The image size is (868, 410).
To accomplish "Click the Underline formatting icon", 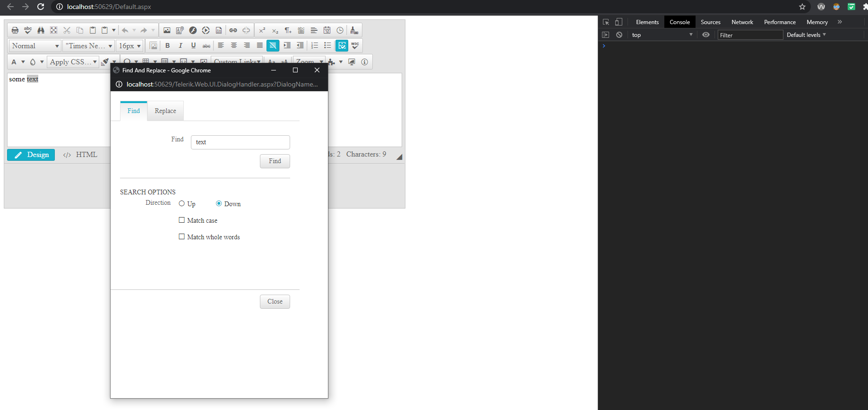I will tap(193, 45).
